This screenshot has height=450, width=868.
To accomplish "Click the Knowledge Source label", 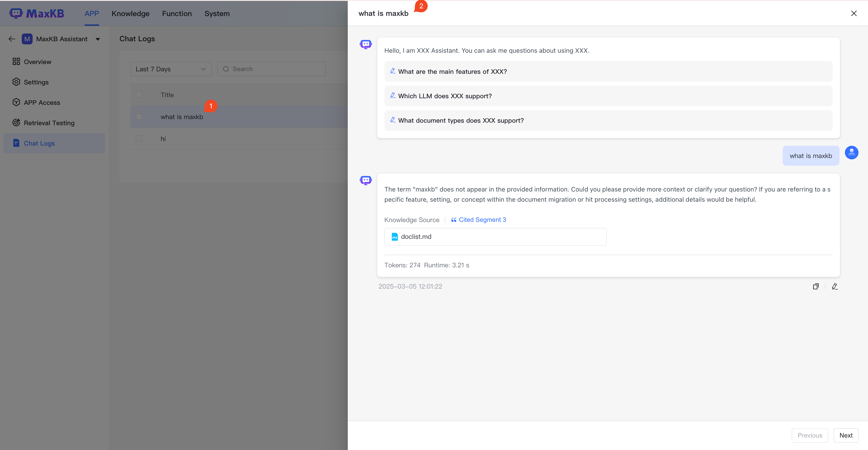I will tap(412, 220).
